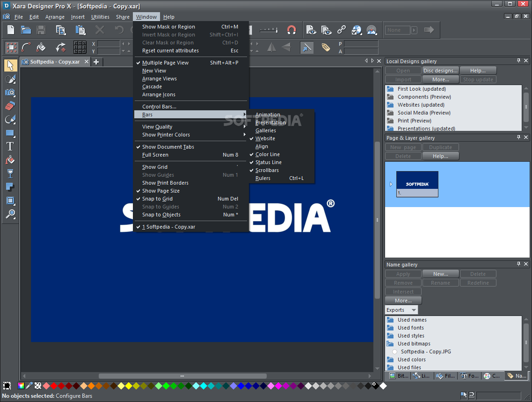
Task: Open the File menu
Action: (19, 17)
